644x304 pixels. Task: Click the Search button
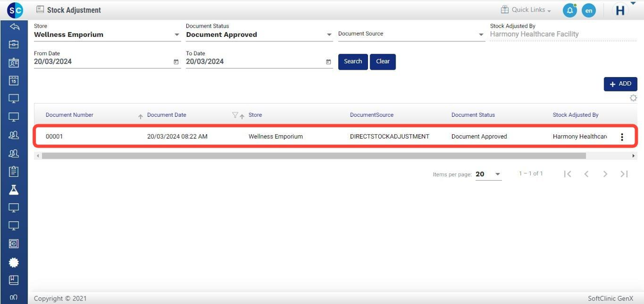[352, 62]
